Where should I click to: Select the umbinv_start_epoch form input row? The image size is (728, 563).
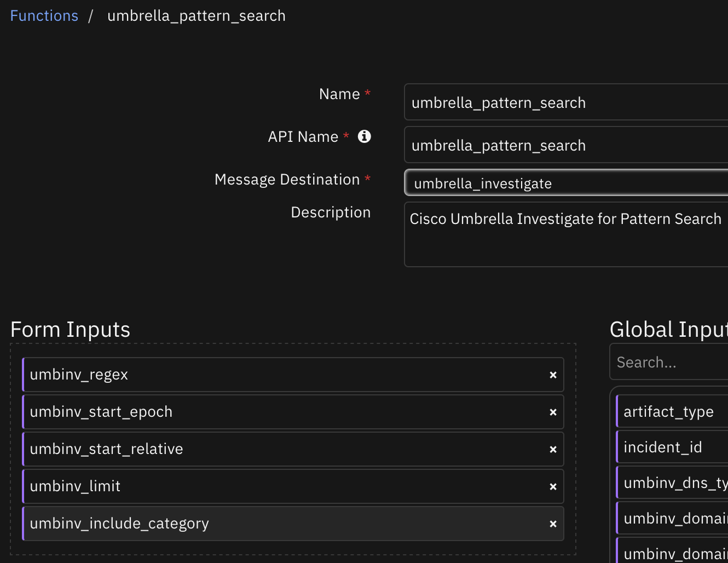[293, 412]
